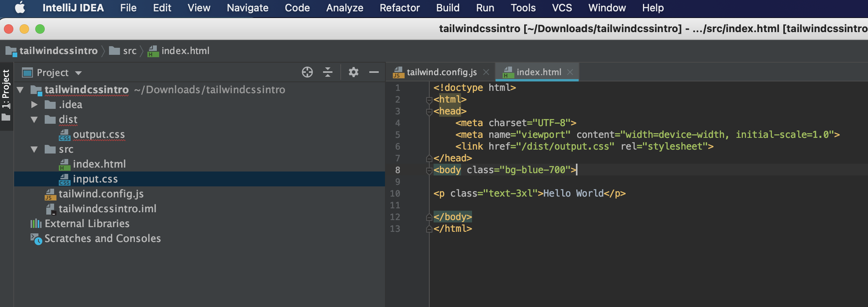
Task: Click fold marker at closing html line 13
Action: [x=429, y=229]
